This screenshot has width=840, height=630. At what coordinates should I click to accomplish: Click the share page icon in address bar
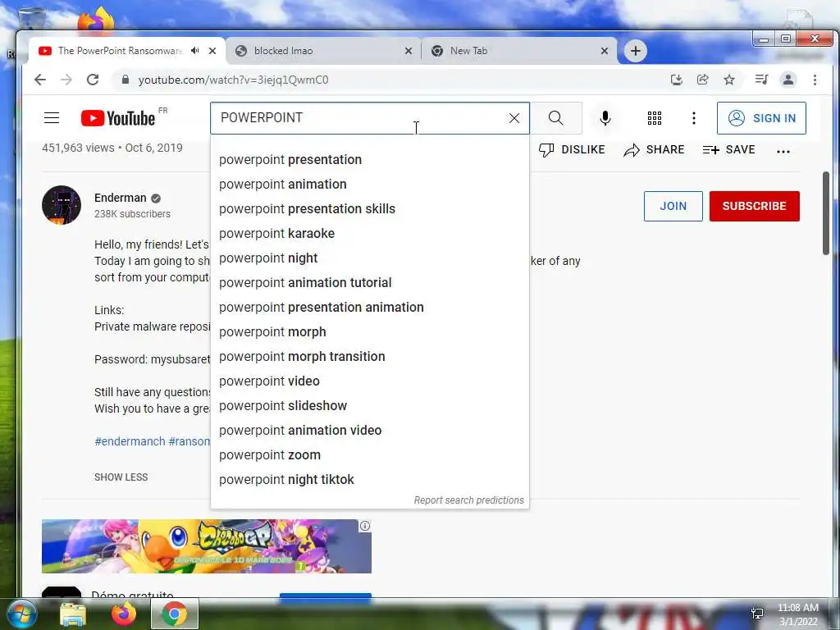[702, 80]
